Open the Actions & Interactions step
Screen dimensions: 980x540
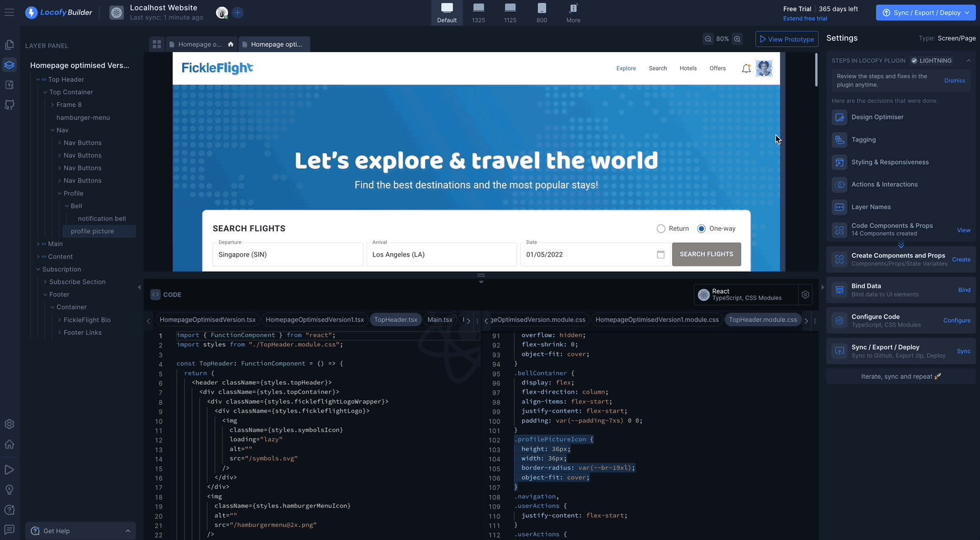click(x=900, y=184)
